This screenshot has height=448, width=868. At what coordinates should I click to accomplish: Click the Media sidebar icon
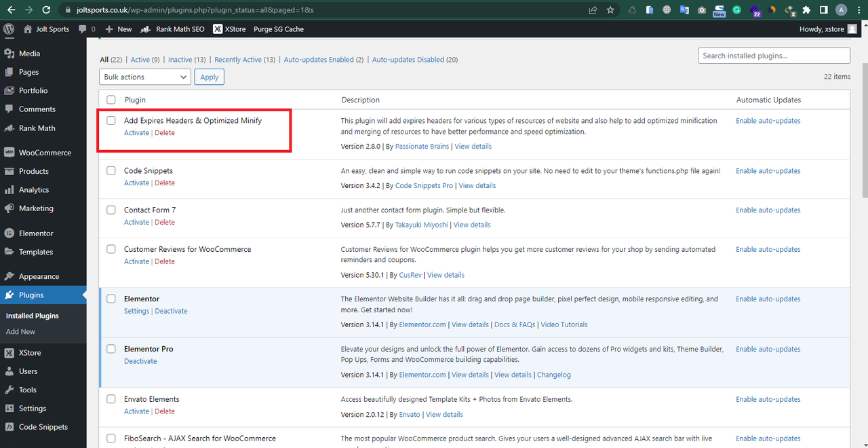pos(9,54)
